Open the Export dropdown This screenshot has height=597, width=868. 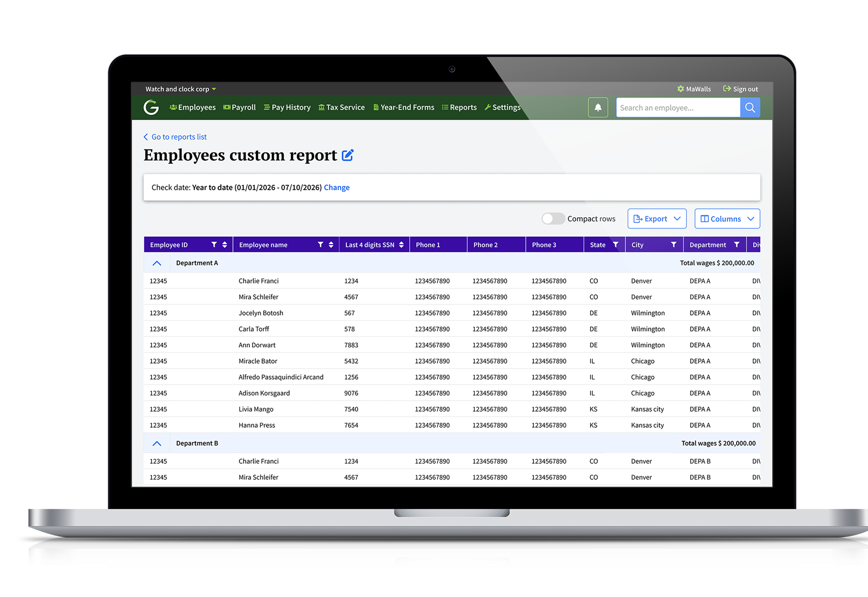657,218
